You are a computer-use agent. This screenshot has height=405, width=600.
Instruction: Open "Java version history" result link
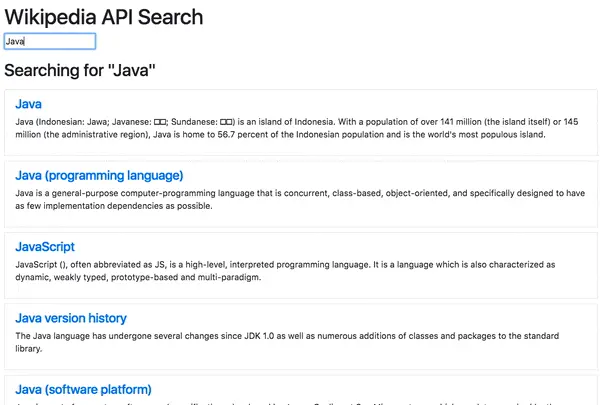tap(71, 318)
